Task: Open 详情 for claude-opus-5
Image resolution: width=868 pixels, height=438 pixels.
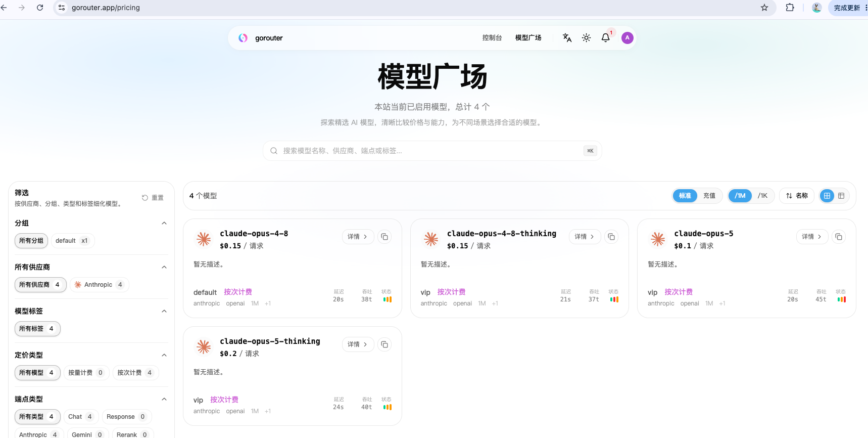Action: 812,237
